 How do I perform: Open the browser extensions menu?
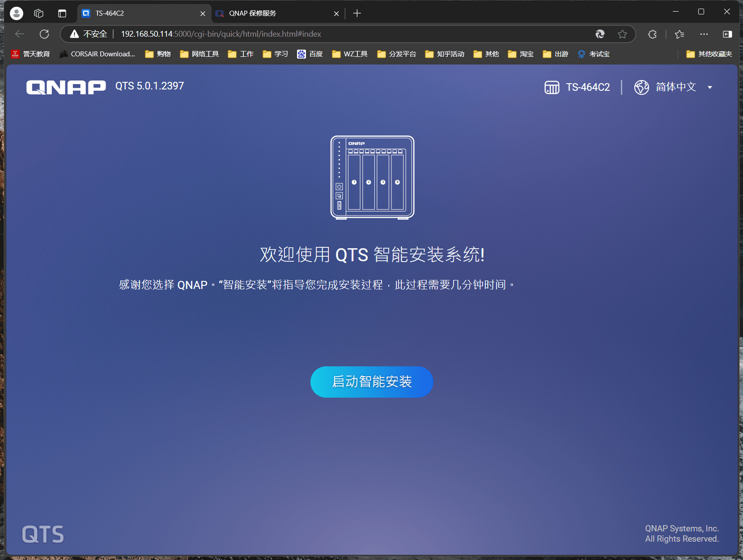click(652, 34)
